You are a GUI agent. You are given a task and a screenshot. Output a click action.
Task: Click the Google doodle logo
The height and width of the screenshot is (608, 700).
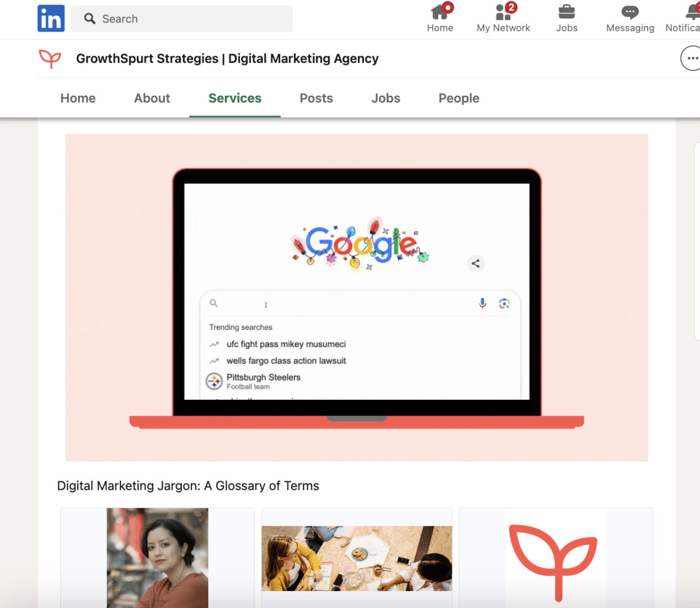pyautogui.click(x=360, y=244)
